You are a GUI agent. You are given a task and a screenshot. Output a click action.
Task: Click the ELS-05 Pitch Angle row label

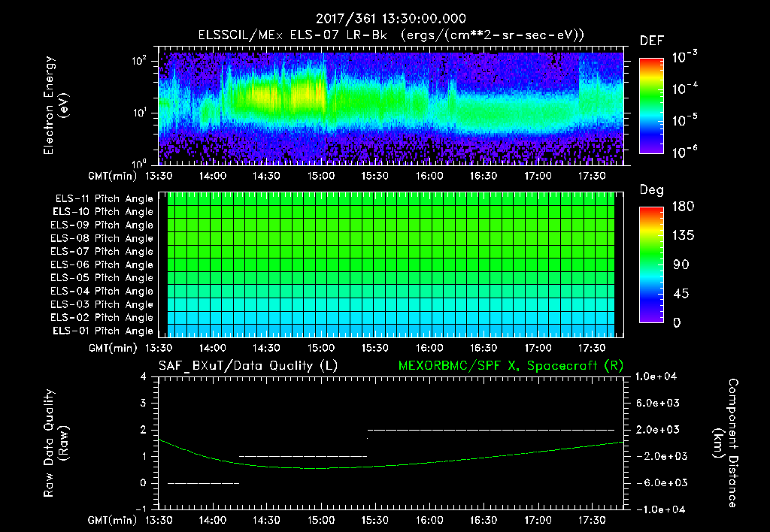102,278
